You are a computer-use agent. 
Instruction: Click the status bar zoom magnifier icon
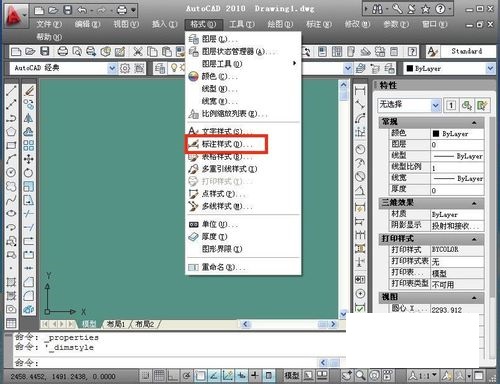point(361,376)
